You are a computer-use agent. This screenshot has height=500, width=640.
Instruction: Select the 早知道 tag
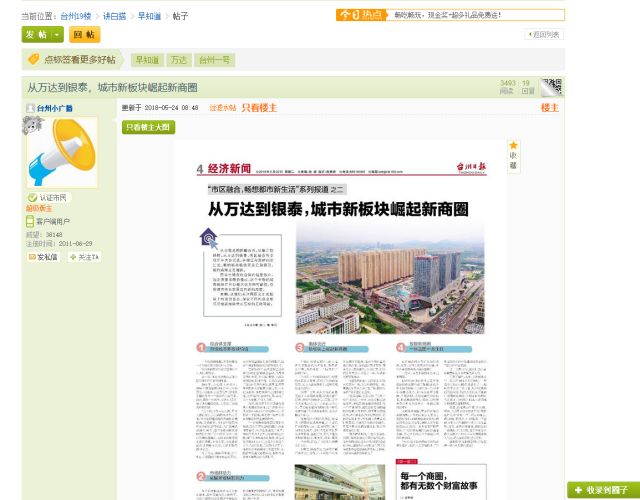[x=147, y=60]
